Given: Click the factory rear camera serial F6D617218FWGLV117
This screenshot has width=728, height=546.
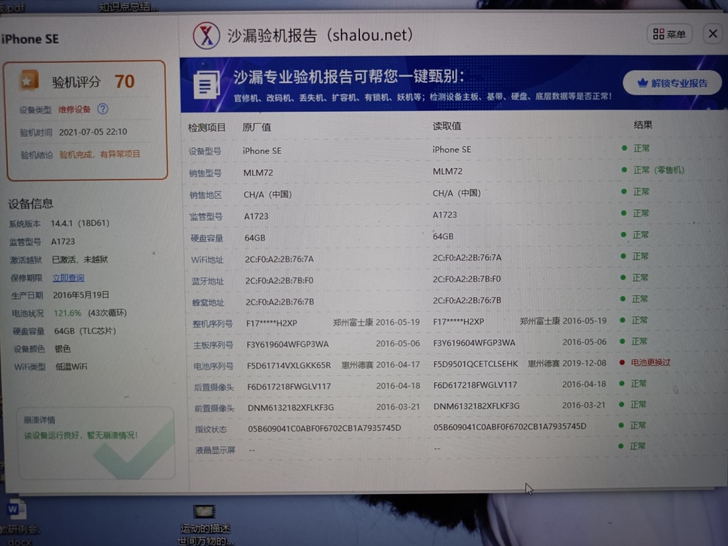Looking at the screenshot, I should pos(289,386).
